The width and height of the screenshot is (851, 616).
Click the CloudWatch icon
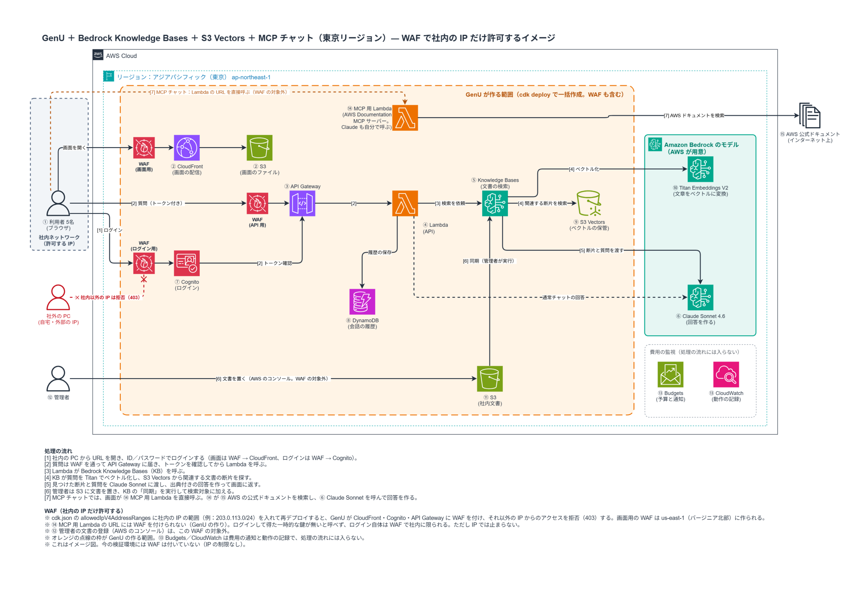[726, 374]
